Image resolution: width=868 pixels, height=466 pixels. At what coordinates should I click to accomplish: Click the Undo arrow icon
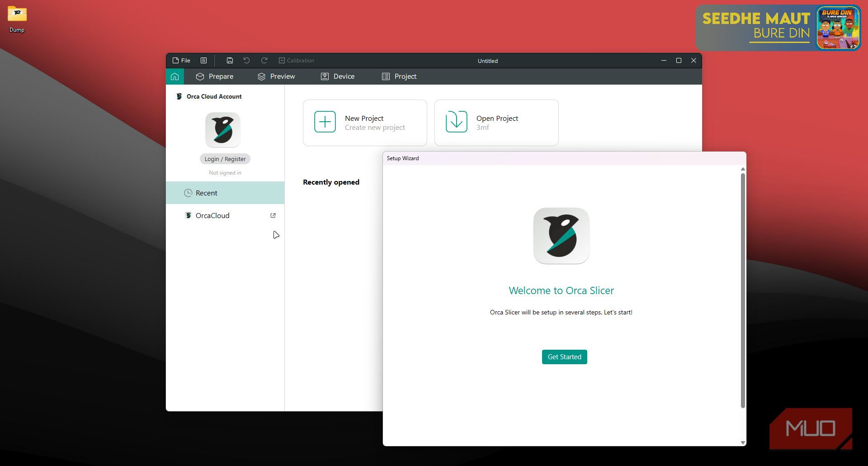(x=246, y=61)
